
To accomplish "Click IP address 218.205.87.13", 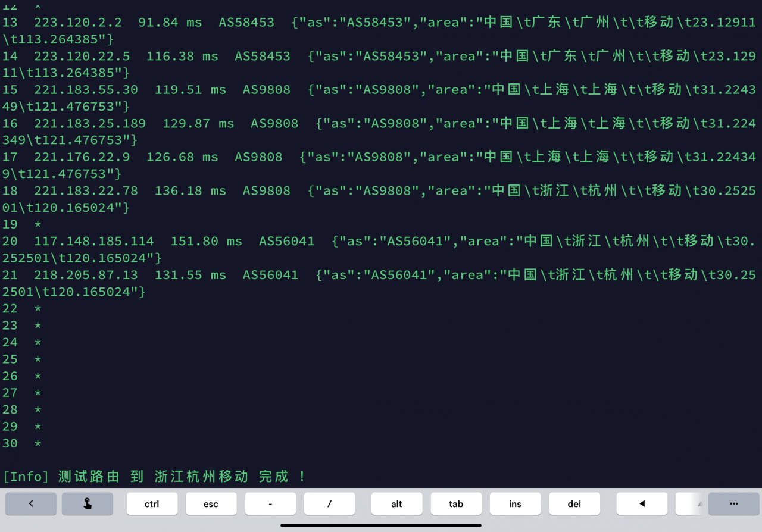I will pos(86,275).
